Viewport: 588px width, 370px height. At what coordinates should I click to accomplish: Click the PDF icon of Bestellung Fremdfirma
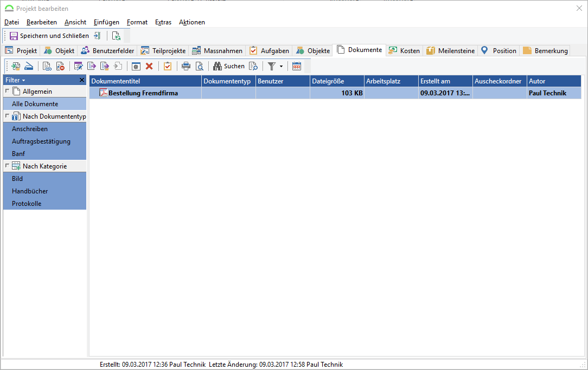click(103, 93)
